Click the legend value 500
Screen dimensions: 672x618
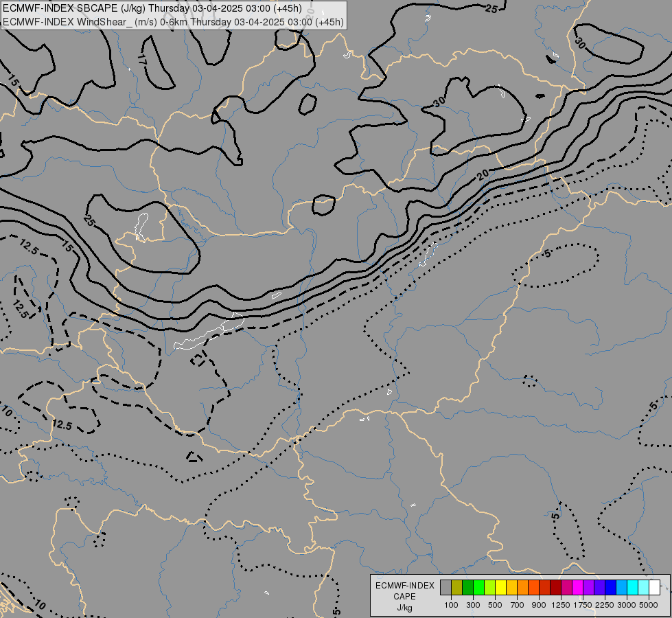coord(495,605)
